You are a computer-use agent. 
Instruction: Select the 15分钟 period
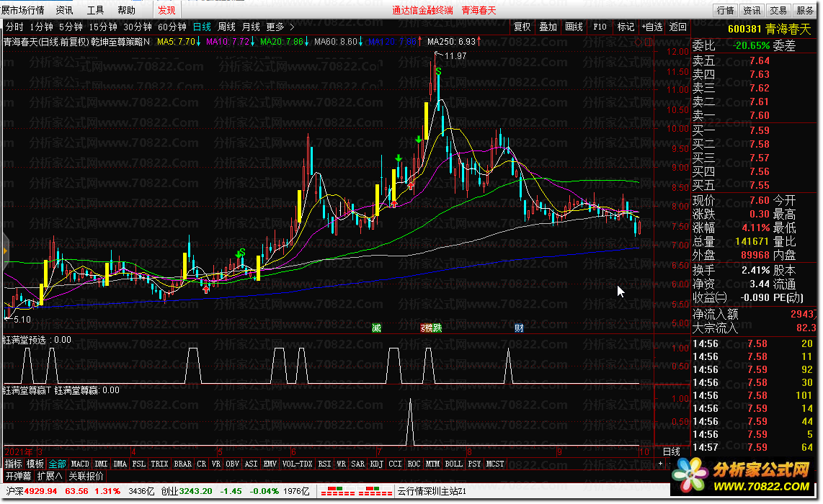[103, 27]
